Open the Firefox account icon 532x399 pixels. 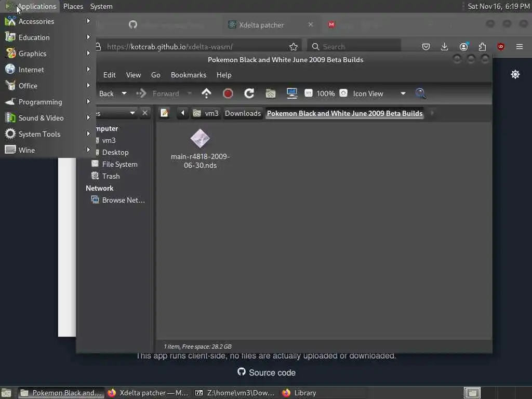pos(463,47)
